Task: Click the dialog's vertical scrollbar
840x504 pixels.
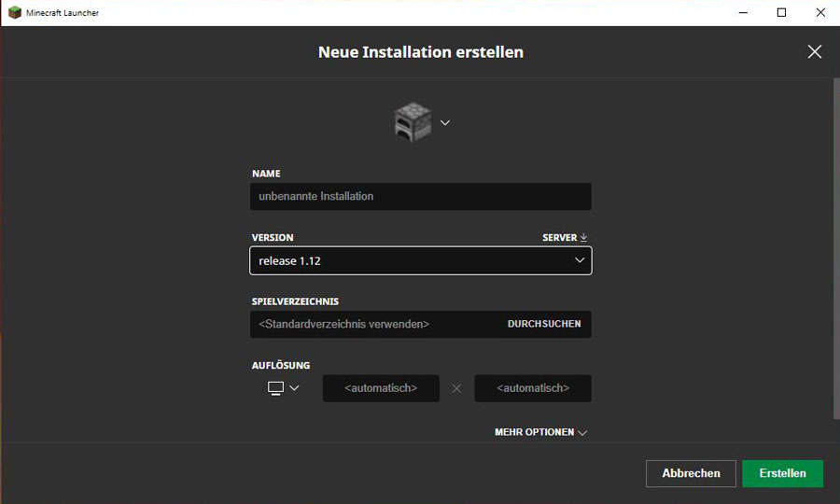Action: coord(835,243)
